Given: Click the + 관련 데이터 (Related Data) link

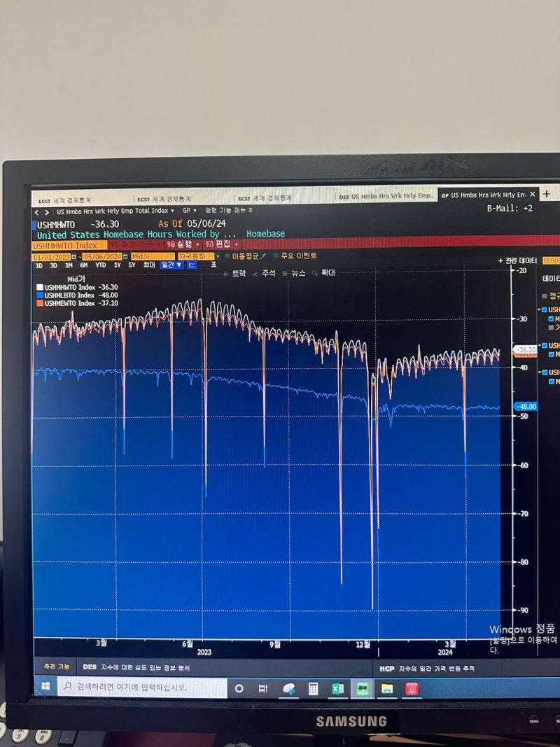Looking at the screenshot, I should tap(517, 260).
